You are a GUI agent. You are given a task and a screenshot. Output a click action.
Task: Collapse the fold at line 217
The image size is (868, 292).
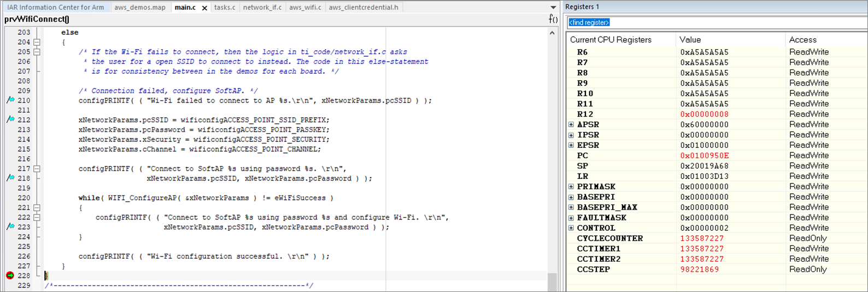[37, 169]
